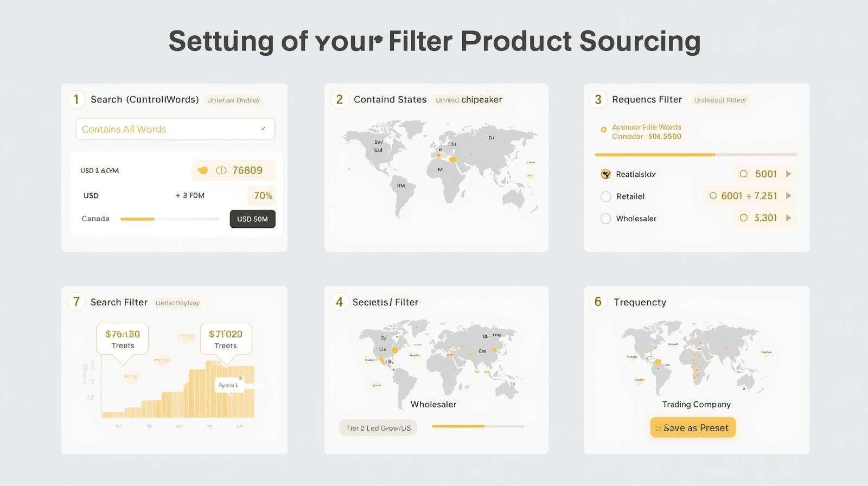Click the circle icon next to 5001
This screenshot has height=486, width=868.
tap(744, 174)
